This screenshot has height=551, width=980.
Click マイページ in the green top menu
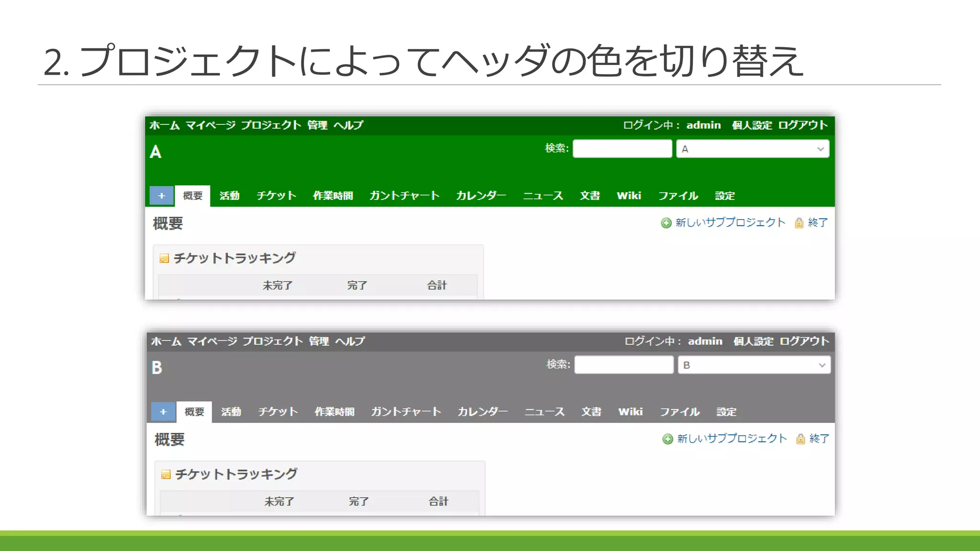point(211,125)
